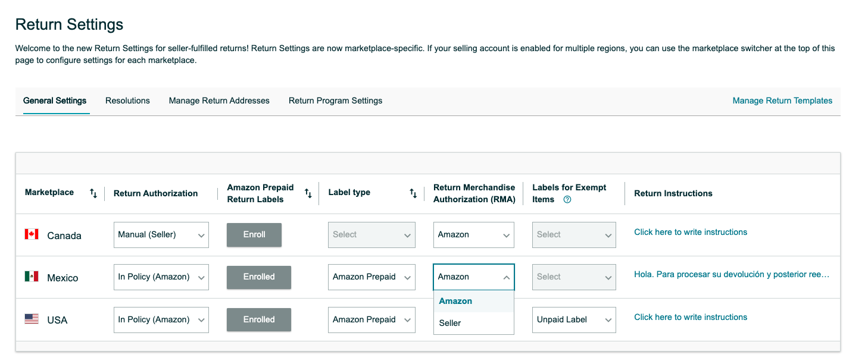This screenshot has height=364, width=868.
Task: Open Manage Return Addresses tab
Action: tap(219, 101)
